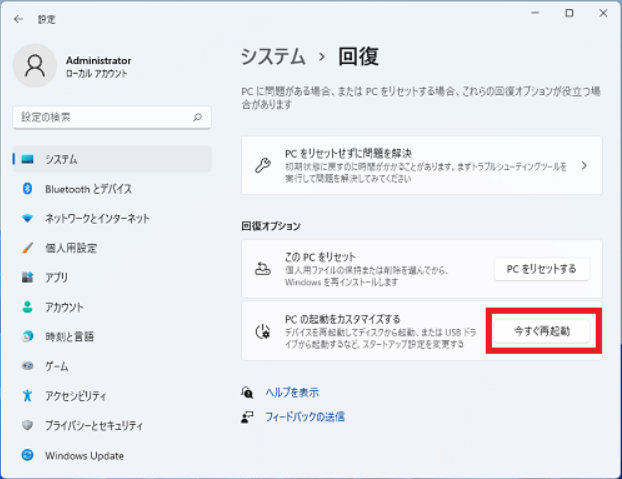This screenshot has width=622, height=479.
Task: Open Bluetooth とデバイス settings
Action: 88,189
